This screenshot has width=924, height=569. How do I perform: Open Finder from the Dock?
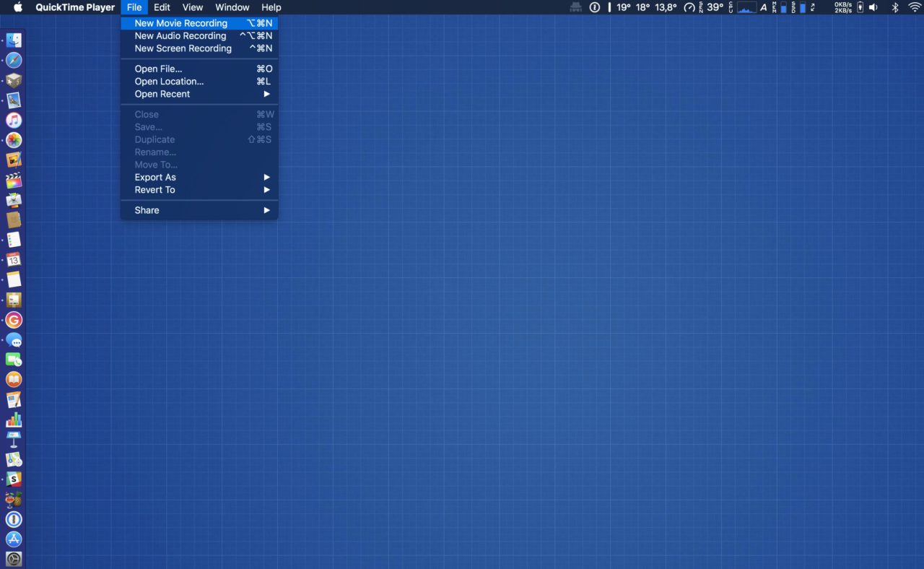click(x=14, y=40)
